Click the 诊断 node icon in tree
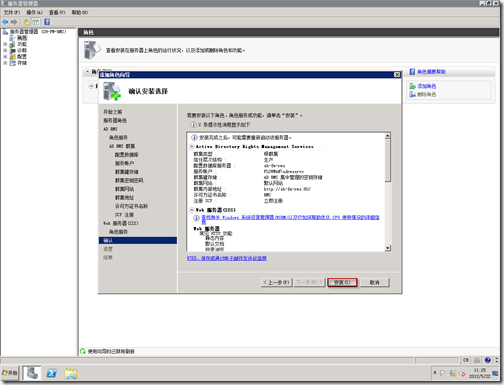The image size is (504, 385). click(x=13, y=50)
